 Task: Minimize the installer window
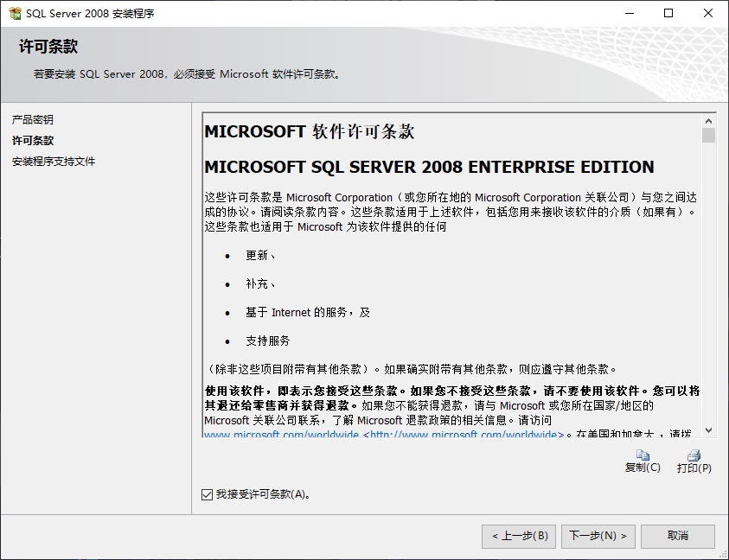click(630, 14)
